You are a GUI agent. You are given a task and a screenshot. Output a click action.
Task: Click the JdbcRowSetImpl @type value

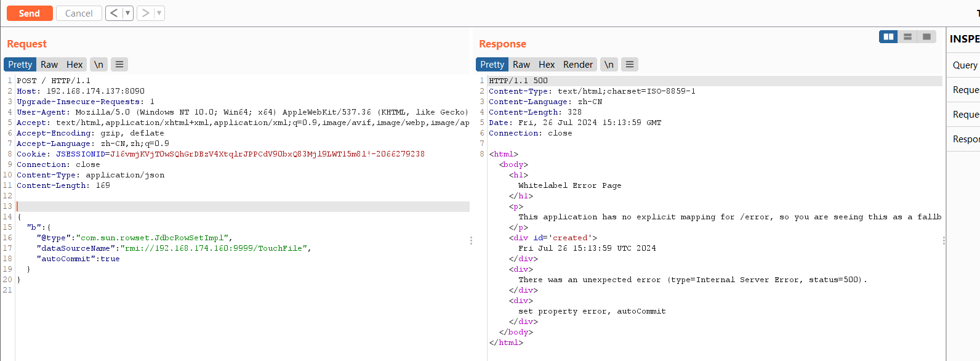tap(152, 238)
